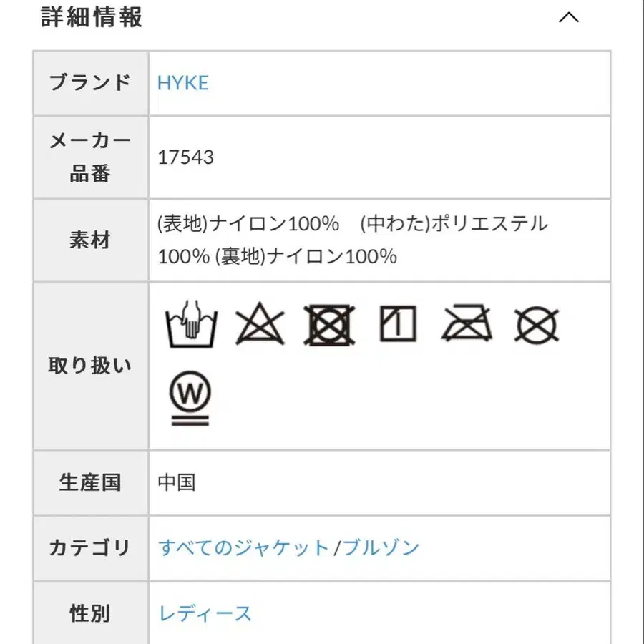Open the HYKE brand link
The image size is (644, 644).
[183, 83]
